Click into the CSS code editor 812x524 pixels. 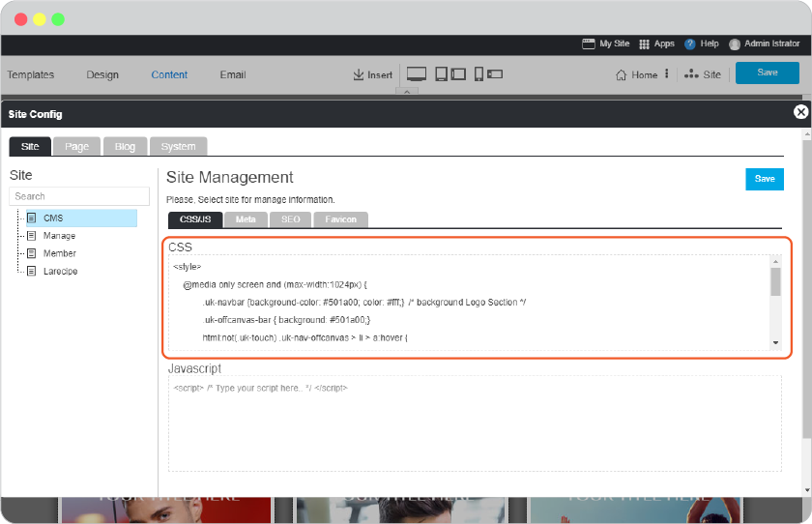pyautogui.click(x=469, y=303)
